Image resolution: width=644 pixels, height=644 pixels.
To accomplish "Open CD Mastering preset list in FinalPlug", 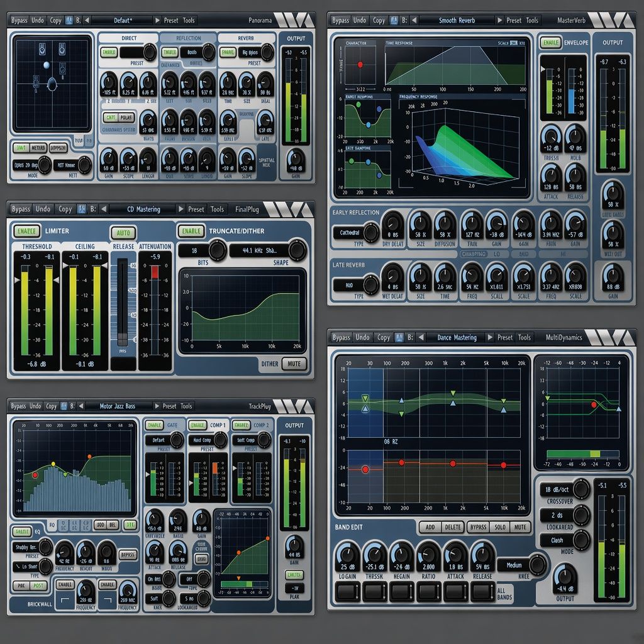I will pyautogui.click(x=143, y=209).
